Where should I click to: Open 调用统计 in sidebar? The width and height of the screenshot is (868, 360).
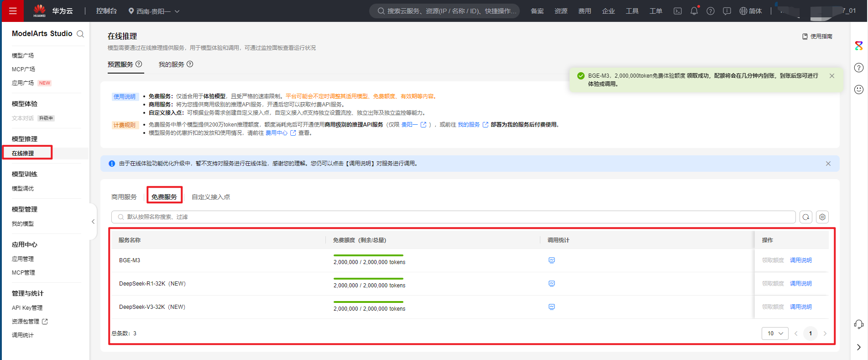(23, 335)
